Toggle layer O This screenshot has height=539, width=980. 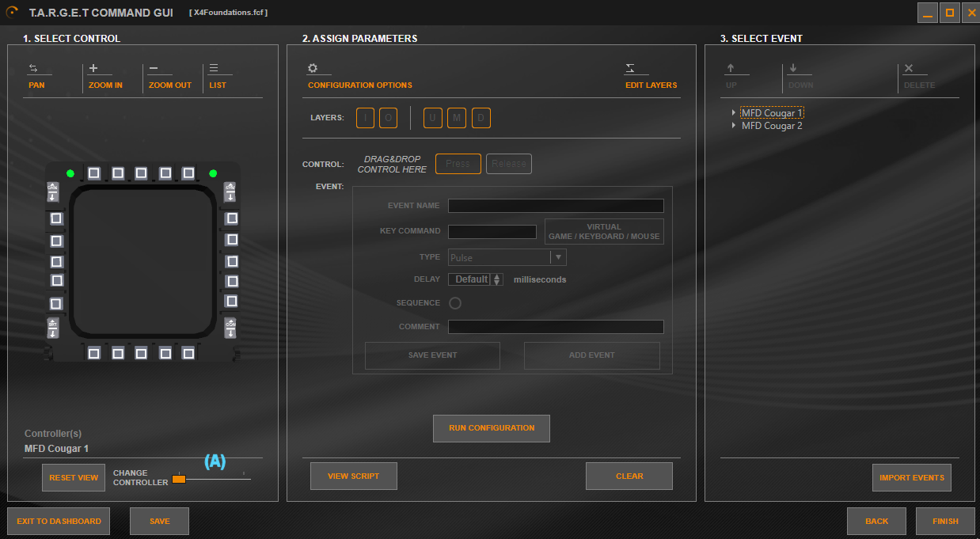[x=388, y=118]
